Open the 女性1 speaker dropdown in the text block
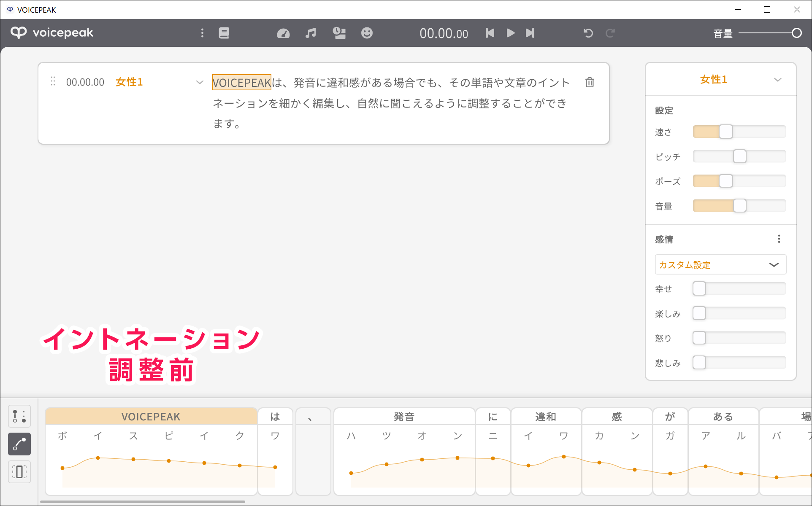The height and width of the screenshot is (506, 812). click(199, 82)
